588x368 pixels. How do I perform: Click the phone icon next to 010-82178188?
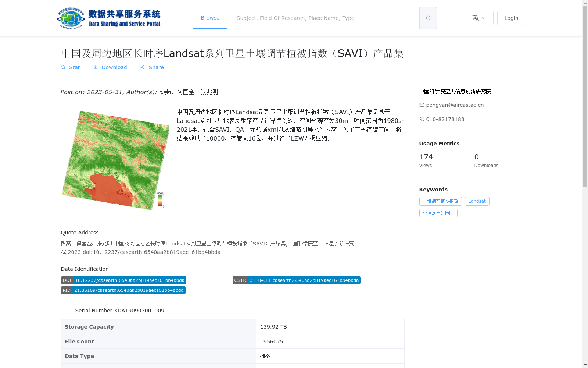422,119
